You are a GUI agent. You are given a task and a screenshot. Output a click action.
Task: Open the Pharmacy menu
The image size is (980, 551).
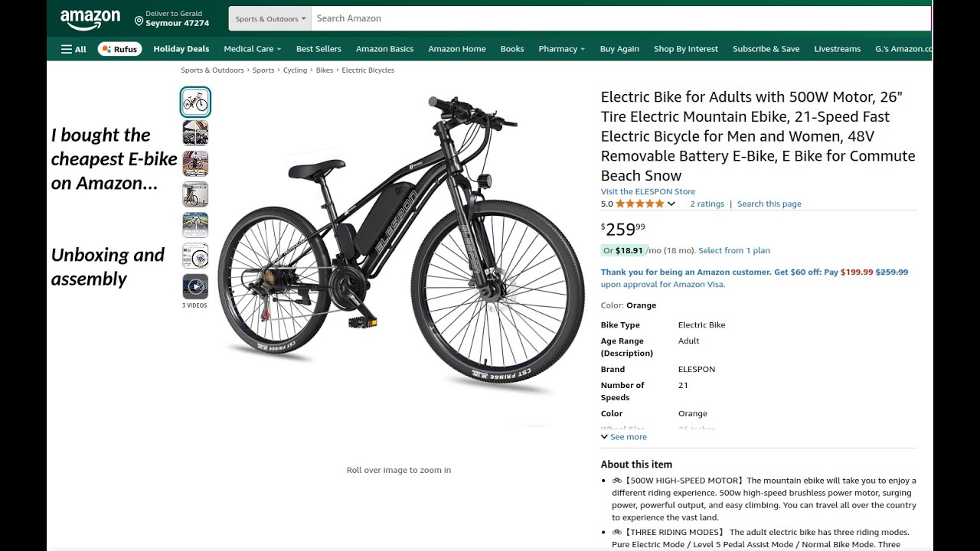pyautogui.click(x=562, y=49)
